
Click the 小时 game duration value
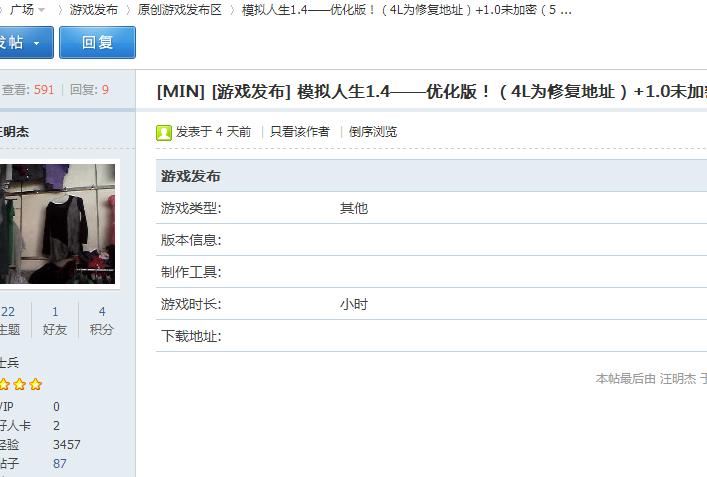click(x=354, y=304)
